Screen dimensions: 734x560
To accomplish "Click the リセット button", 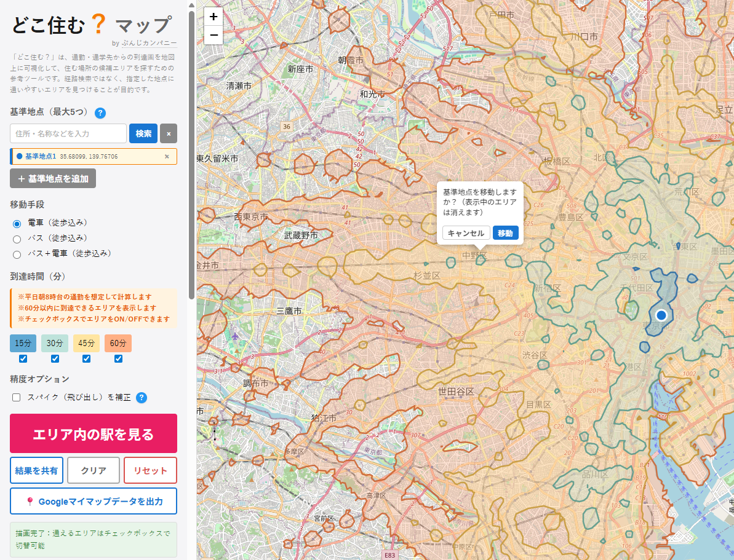I will coord(150,470).
